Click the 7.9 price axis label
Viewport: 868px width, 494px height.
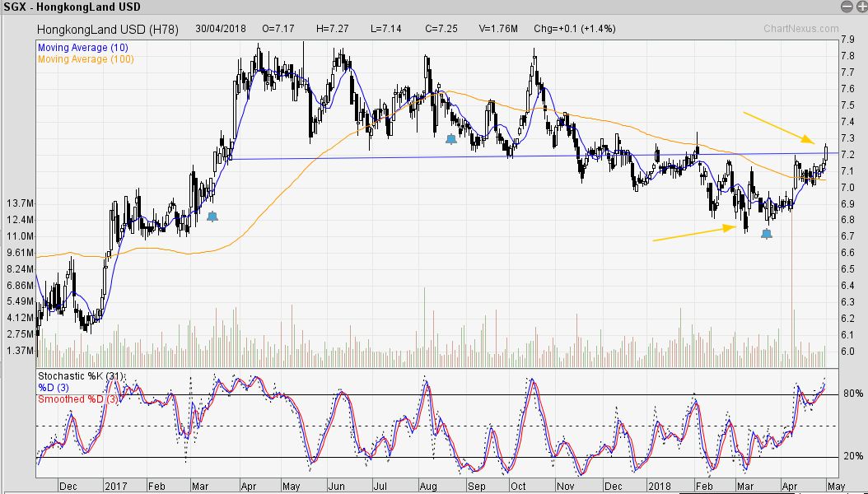pyautogui.click(x=847, y=40)
